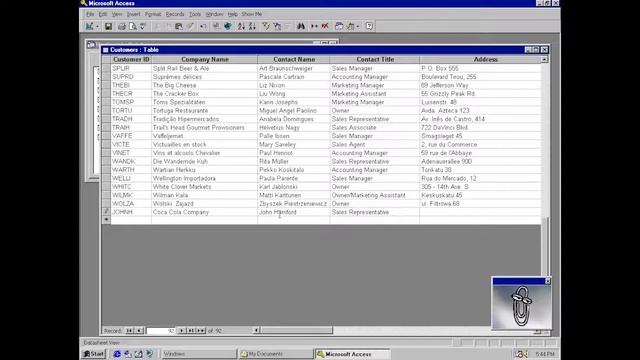Image resolution: width=640 pixels, height=360 pixels.
Task: Select the Contact Title column header
Action: [375, 60]
